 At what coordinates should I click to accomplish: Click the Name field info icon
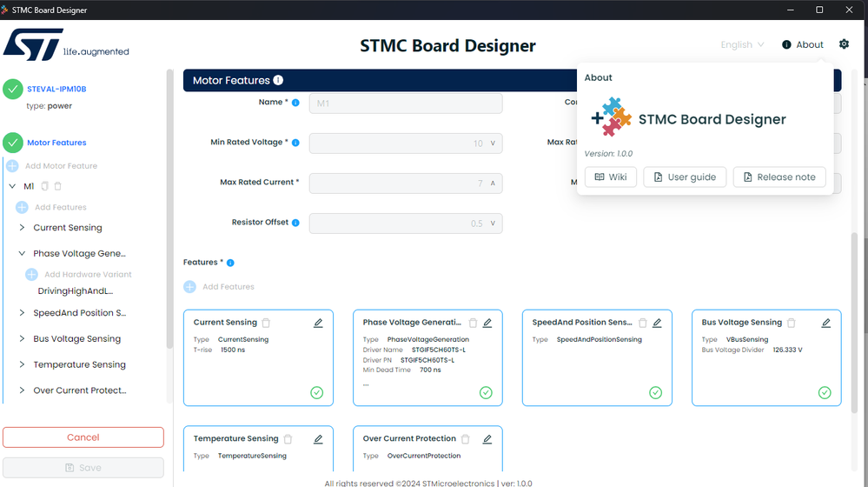point(295,103)
